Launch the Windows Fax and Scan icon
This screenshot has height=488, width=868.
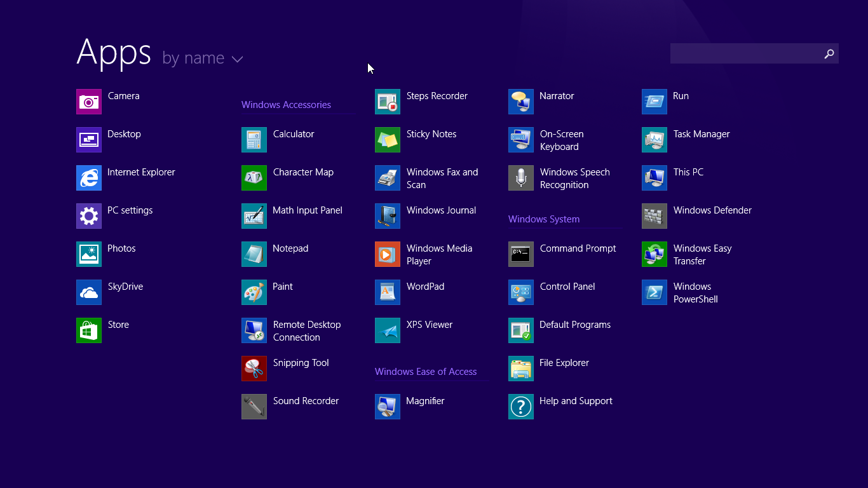(388, 178)
